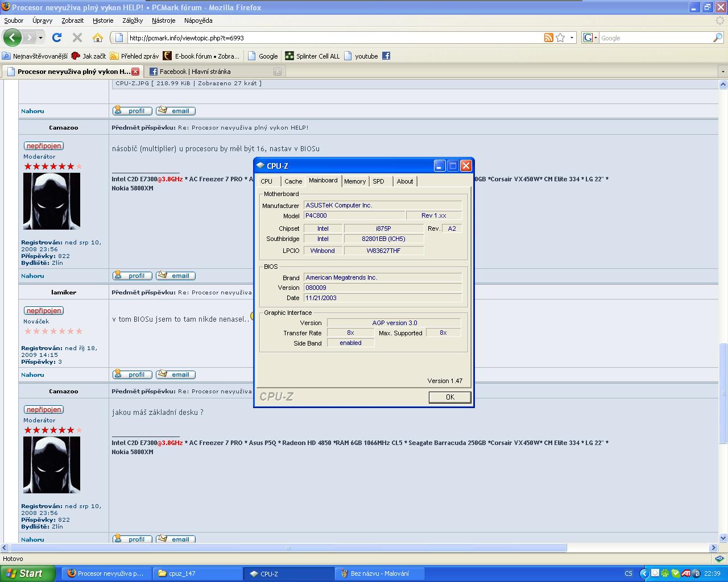Click email button under Camazoo's first post

[176, 276]
